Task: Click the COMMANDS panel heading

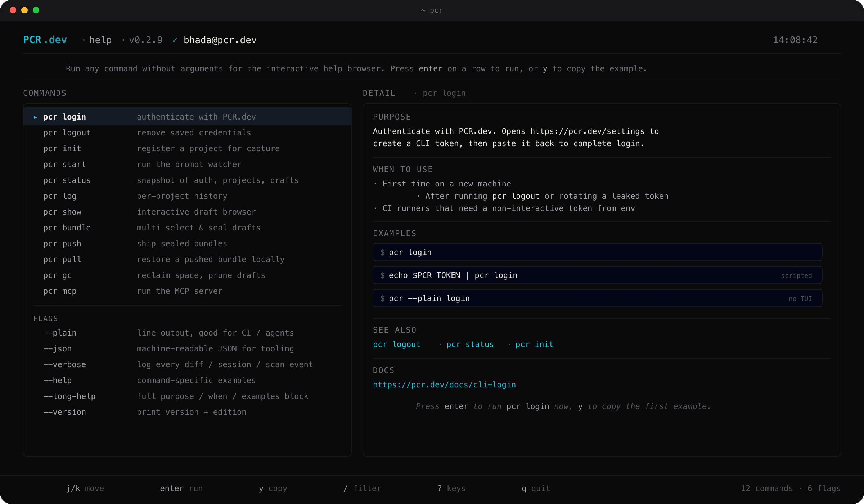Action: tap(45, 93)
